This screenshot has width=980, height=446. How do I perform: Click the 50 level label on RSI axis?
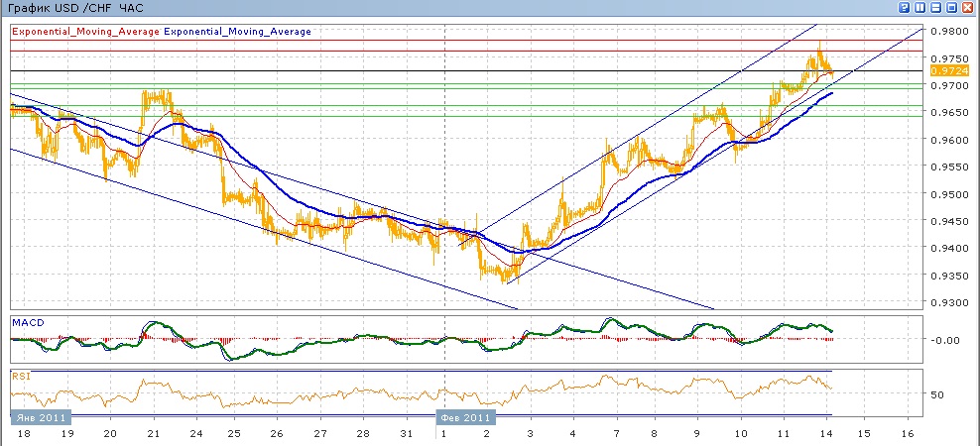point(937,394)
